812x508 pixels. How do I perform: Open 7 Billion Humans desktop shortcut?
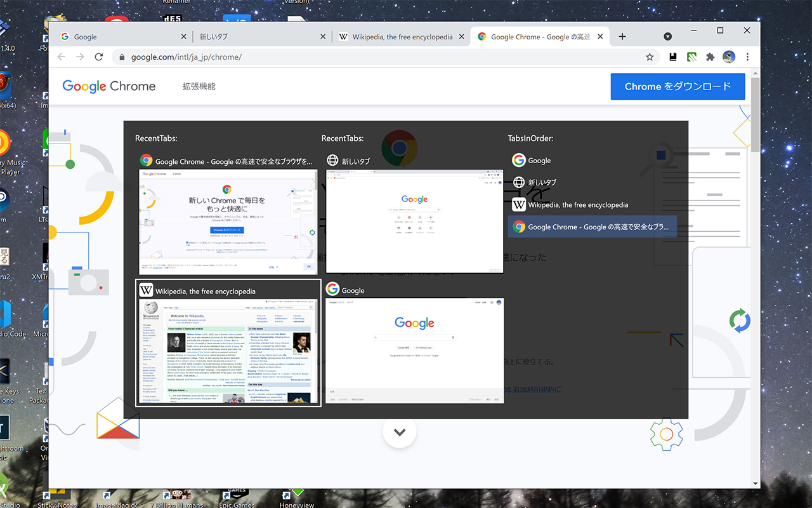click(176, 498)
